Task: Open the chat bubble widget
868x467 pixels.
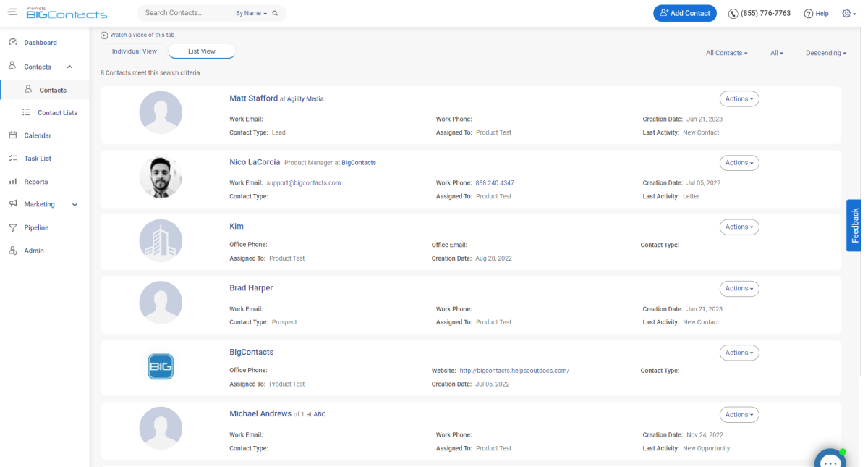Action: tap(830, 460)
